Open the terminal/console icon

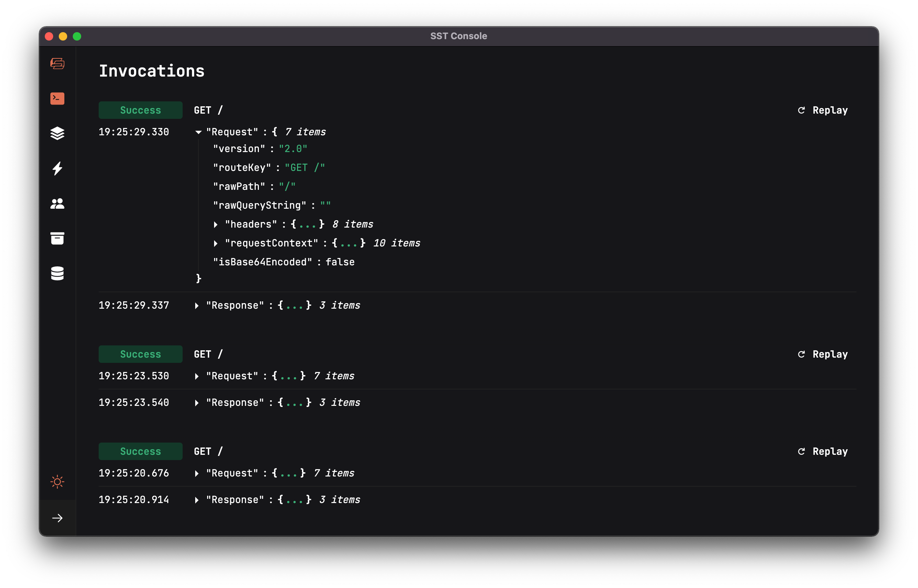pyautogui.click(x=58, y=97)
